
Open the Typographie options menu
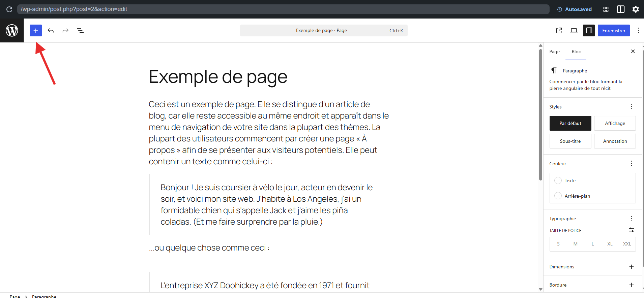[x=632, y=219]
